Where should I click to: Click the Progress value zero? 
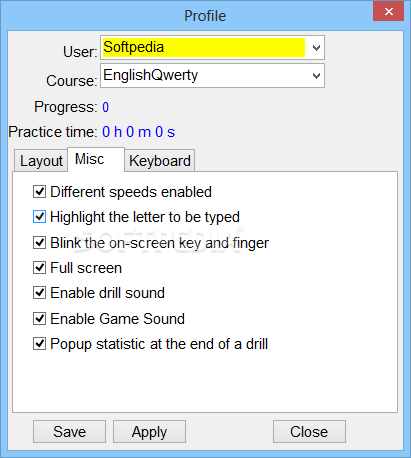[105, 107]
